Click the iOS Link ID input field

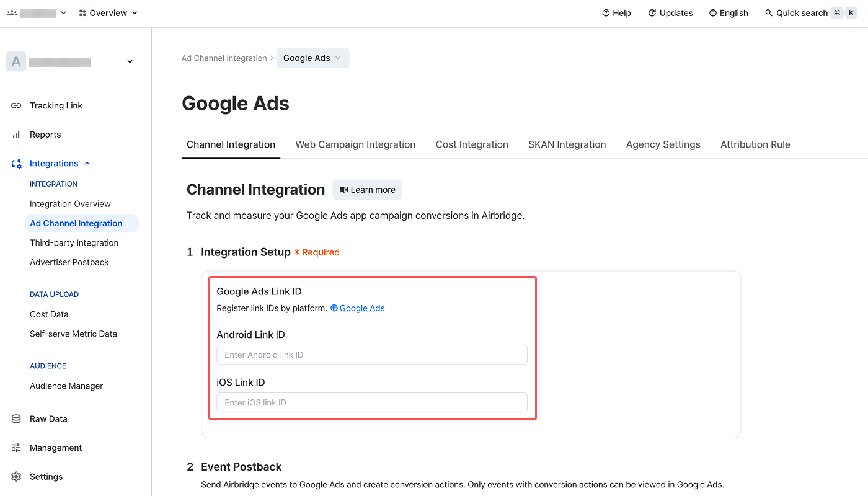click(372, 402)
